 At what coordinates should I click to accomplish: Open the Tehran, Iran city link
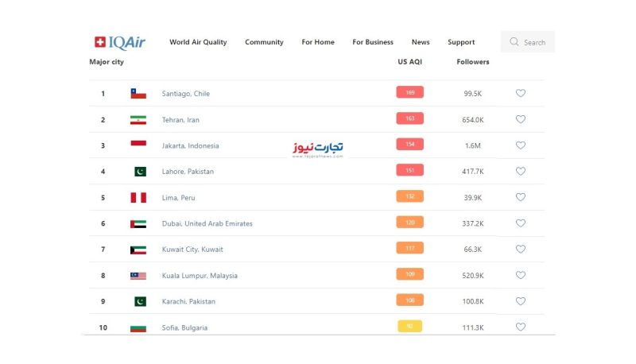tap(180, 120)
